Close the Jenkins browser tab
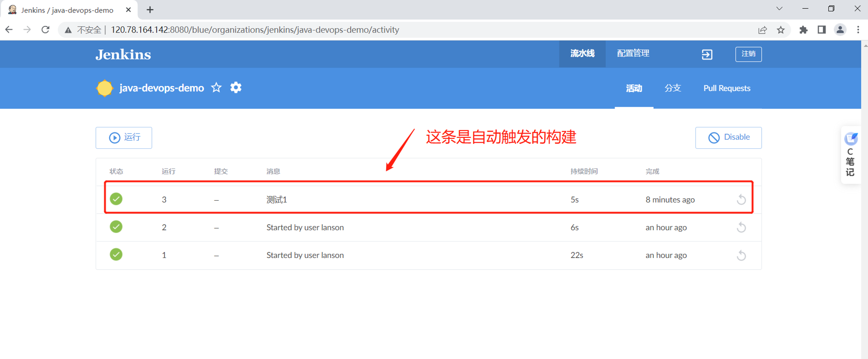This screenshot has height=359, width=868. click(128, 10)
